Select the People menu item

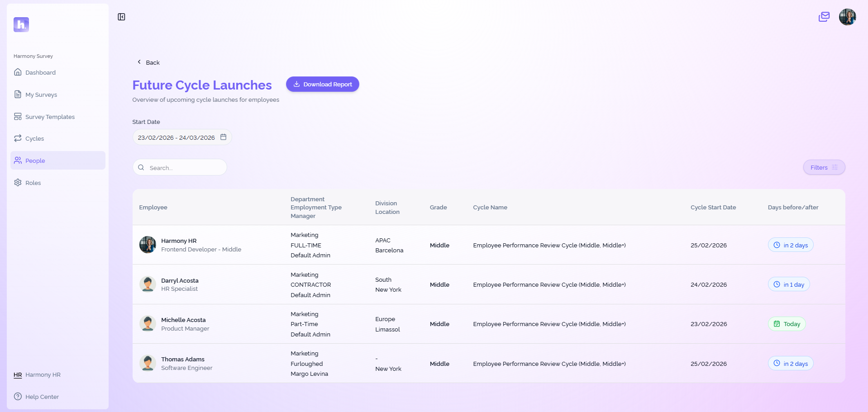point(35,161)
